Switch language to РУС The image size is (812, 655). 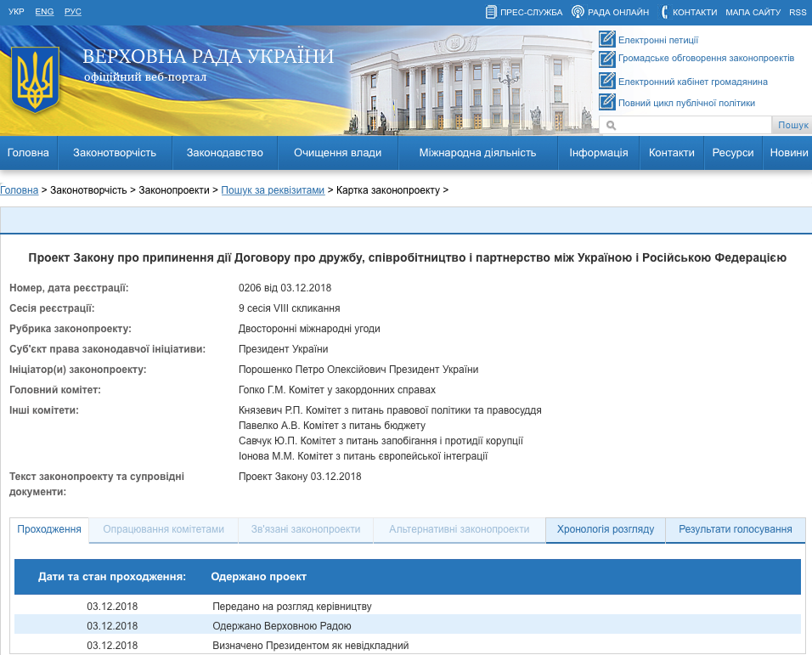click(x=73, y=11)
